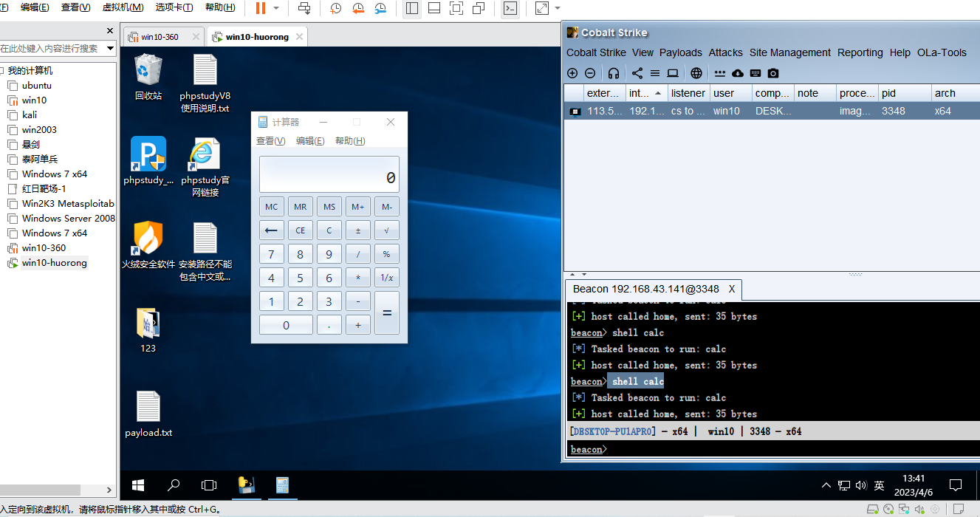The image size is (980, 517).
Task: Select the payload.txt desktop file
Action: pos(148,414)
